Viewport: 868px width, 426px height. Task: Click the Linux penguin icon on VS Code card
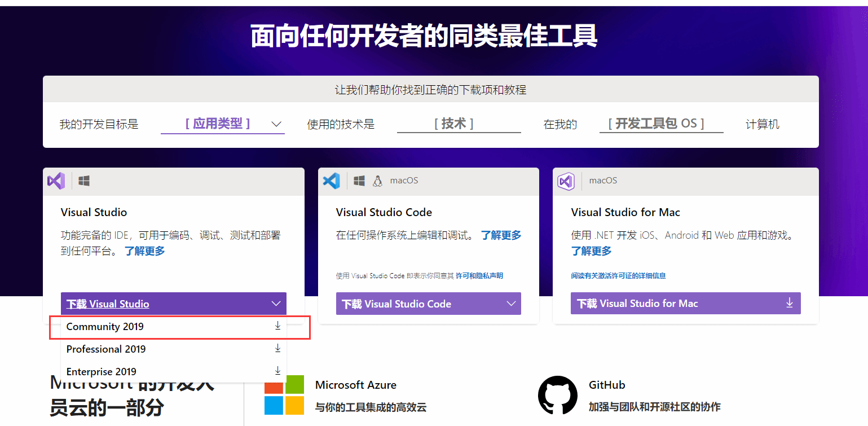[x=377, y=181]
